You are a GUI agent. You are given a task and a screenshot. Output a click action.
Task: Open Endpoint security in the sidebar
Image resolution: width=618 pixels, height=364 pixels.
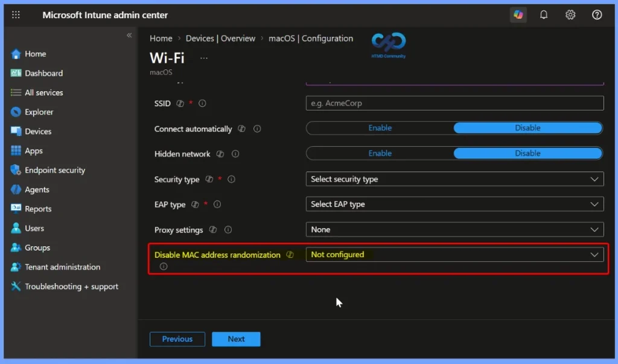coord(55,170)
